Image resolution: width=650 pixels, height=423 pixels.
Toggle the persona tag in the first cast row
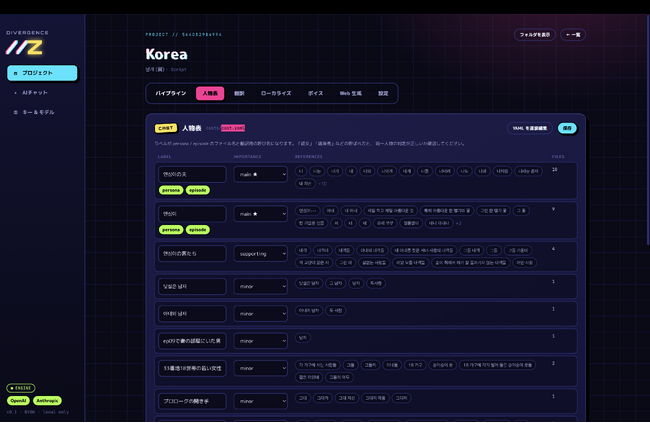click(171, 190)
